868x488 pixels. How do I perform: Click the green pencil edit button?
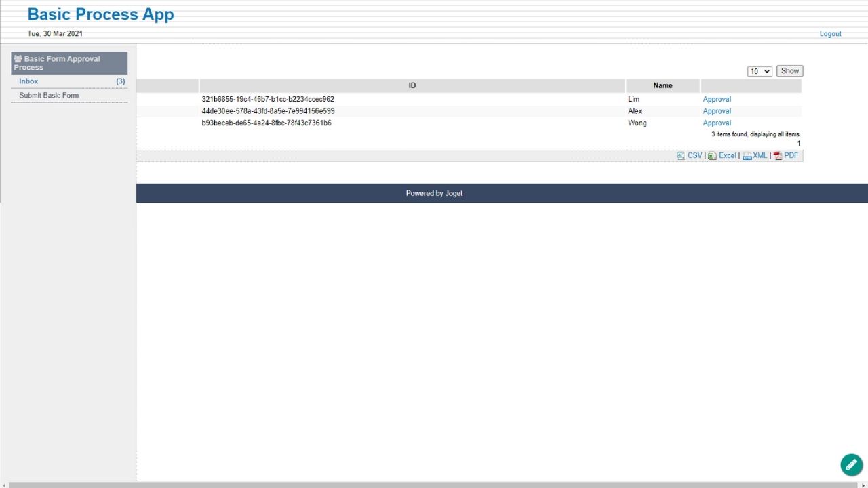[851, 465]
